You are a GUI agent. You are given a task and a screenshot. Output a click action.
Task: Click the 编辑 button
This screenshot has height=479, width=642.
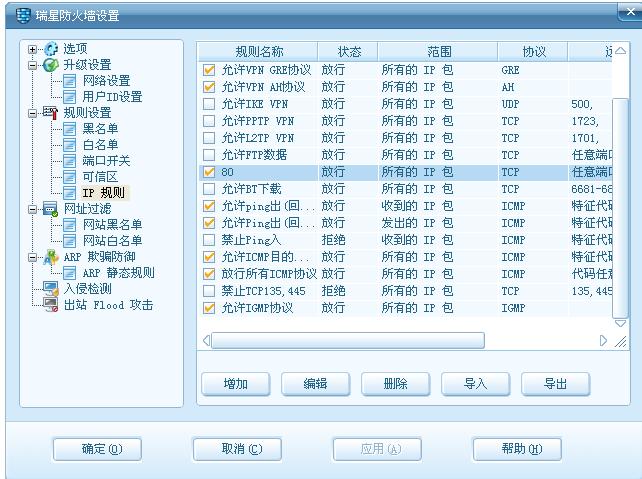click(316, 384)
